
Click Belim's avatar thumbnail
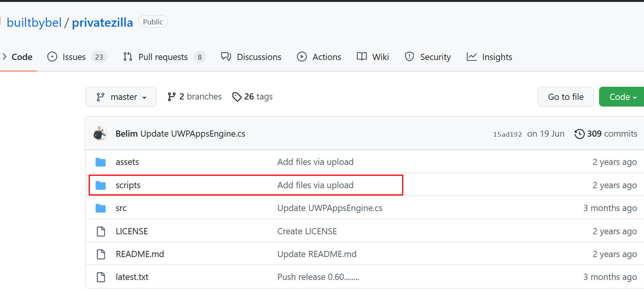(100, 134)
